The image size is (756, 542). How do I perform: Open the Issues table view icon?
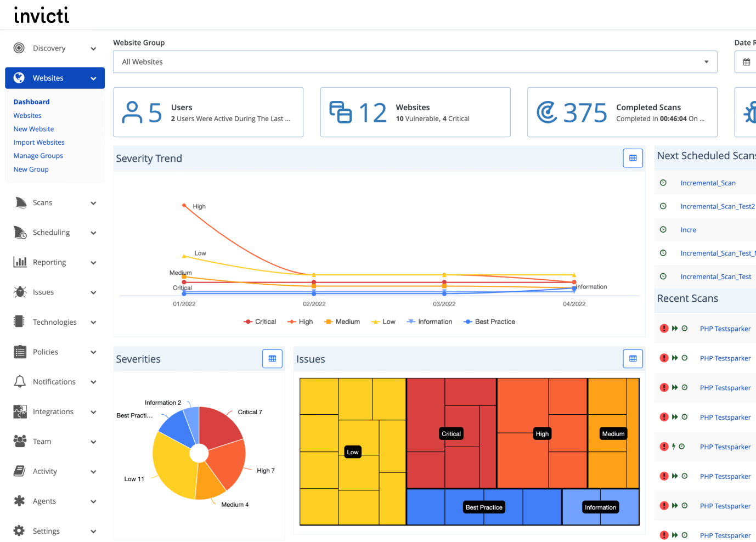633,359
